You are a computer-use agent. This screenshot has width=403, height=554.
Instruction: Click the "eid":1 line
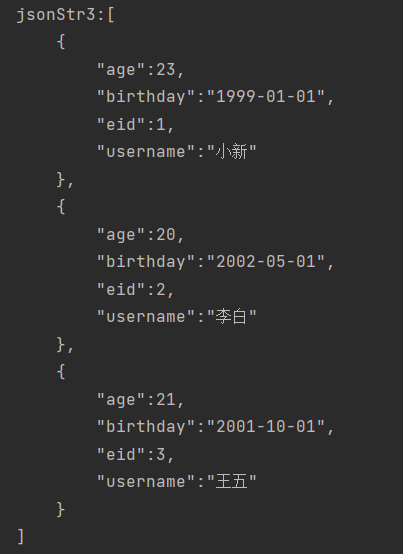point(136,124)
